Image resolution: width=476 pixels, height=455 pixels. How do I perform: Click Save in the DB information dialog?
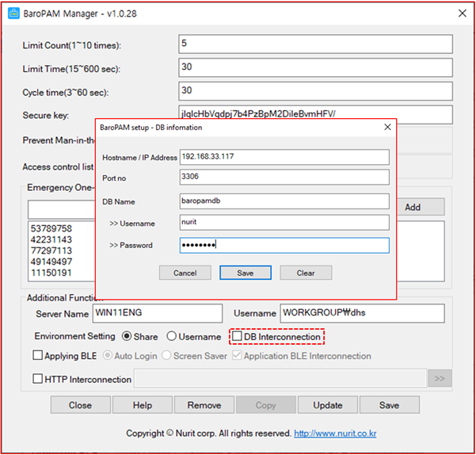coord(246,273)
